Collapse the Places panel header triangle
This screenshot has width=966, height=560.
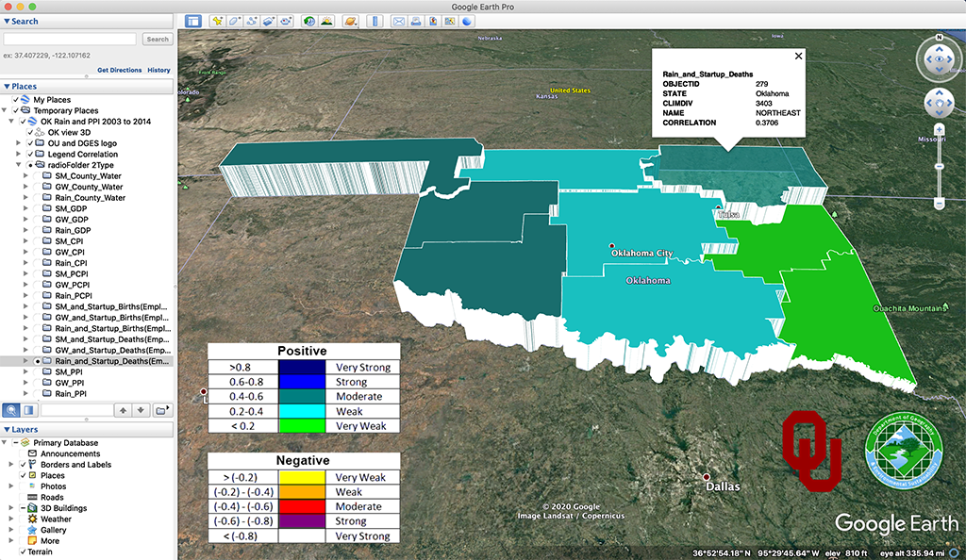click(x=7, y=86)
